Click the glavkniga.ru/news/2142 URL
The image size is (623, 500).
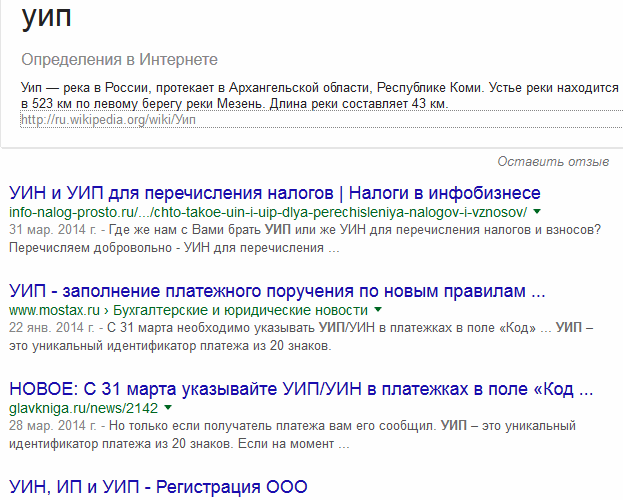[x=83, y=408]
